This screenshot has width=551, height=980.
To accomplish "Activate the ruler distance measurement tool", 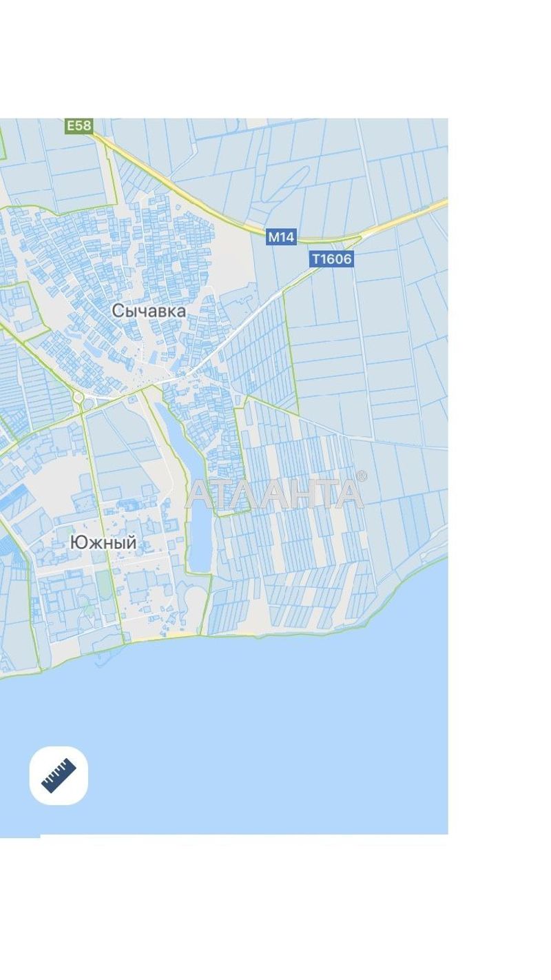I will tap(59, 775).
